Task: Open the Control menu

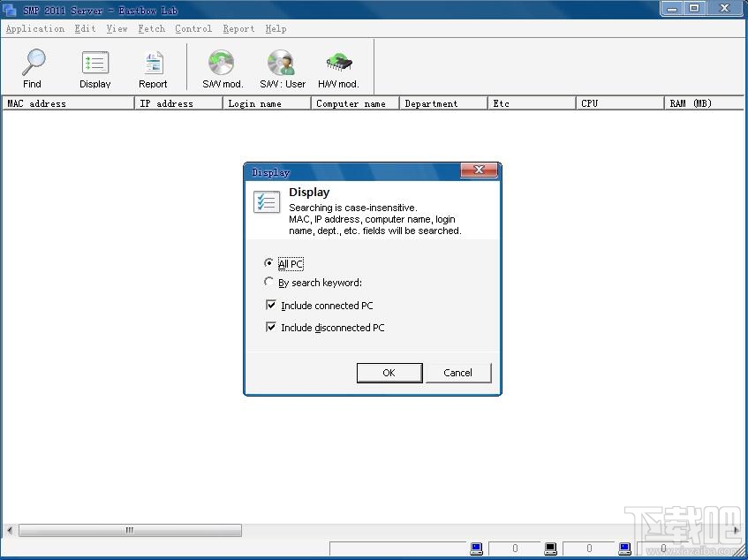Action: (193, 28)
